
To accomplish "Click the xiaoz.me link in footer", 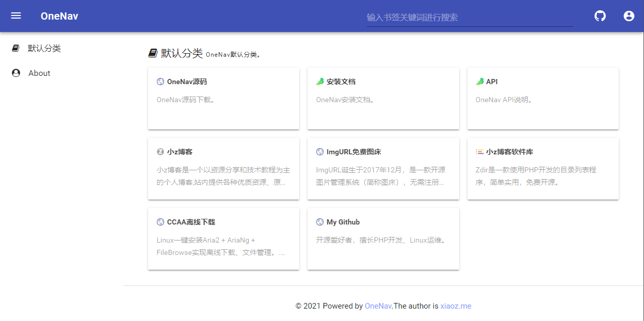I will [x=456, y=306].
